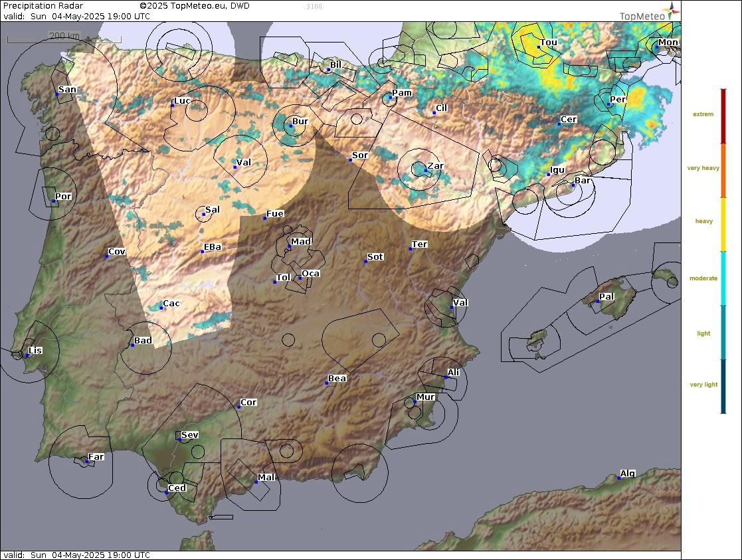The image size is (742, 560).
Task: Select the 'Cer' station label
Action: [569, 120]
